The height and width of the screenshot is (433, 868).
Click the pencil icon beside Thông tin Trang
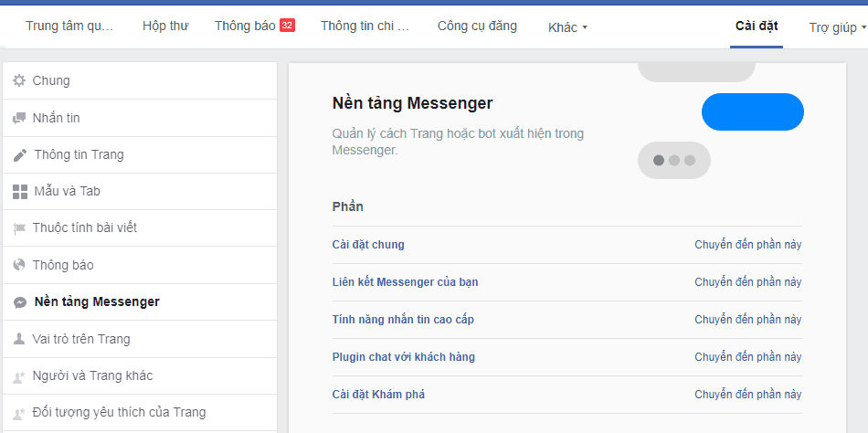click(x=19, y=155)
